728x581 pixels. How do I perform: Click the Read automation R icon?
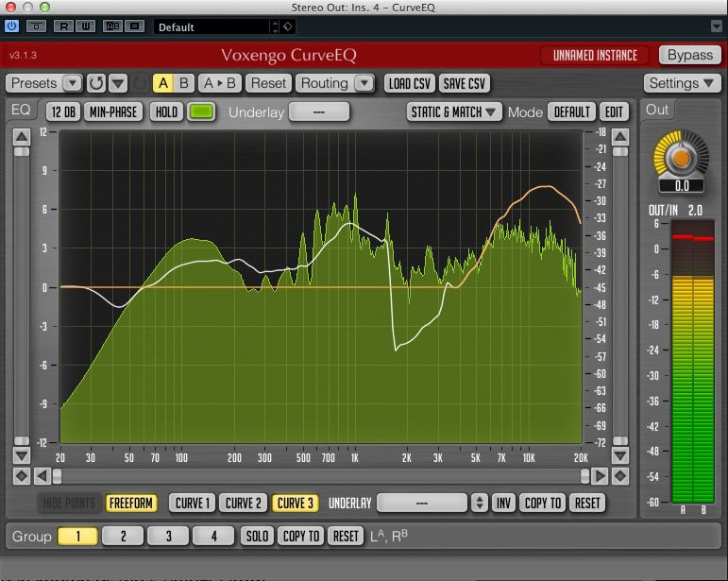(x=62, y=27)
